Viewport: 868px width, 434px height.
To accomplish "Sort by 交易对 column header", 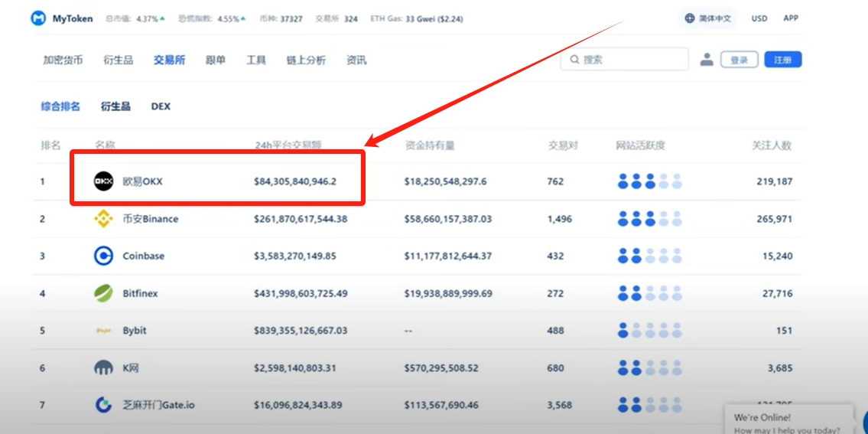I will click(563, 145).
